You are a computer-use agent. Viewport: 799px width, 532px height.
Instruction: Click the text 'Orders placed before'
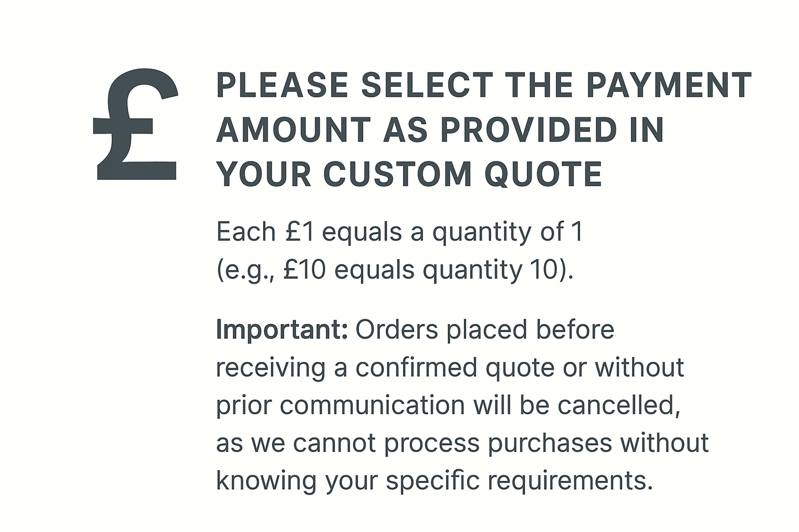click(x=485, y=330)
